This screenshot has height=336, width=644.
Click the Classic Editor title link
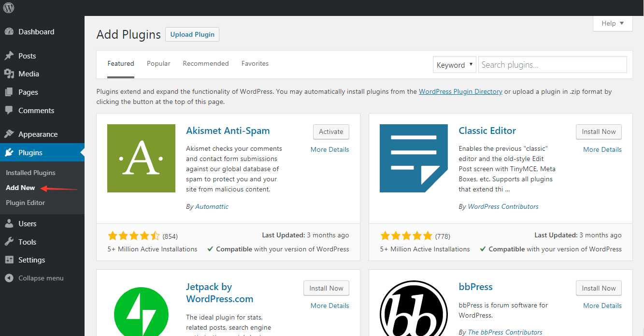click(x=487, y=131)
